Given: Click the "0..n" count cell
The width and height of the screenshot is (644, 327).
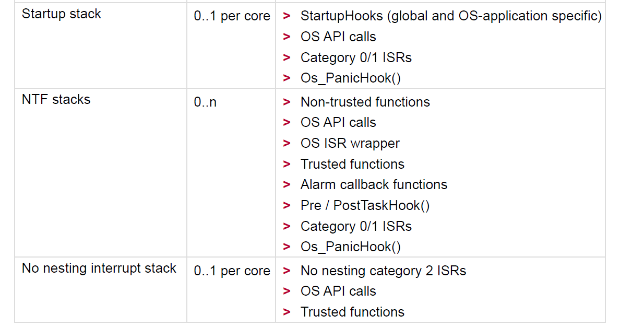Looking at the screenshot, I should [205, 102].
